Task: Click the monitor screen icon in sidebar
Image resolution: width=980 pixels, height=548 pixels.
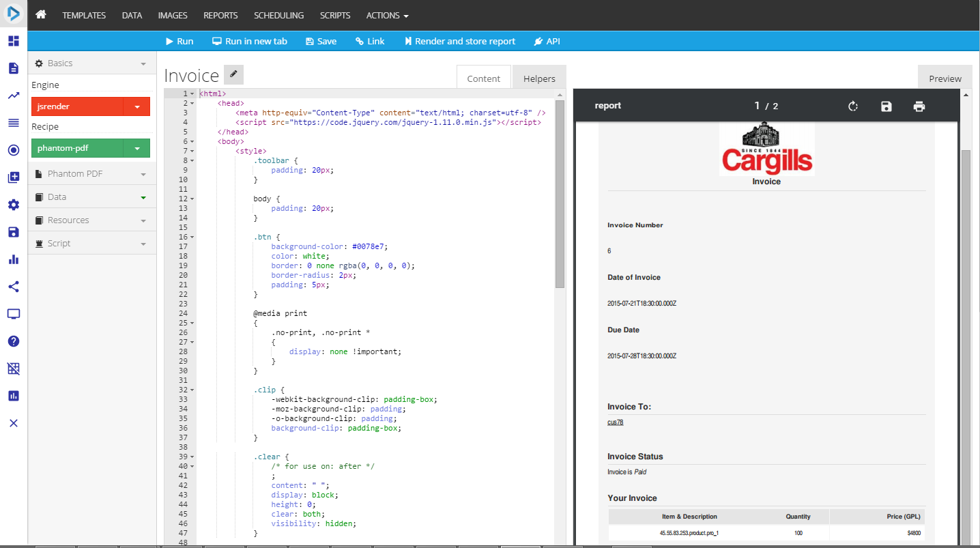Action: pyautogui.click(x=14, y=314)
